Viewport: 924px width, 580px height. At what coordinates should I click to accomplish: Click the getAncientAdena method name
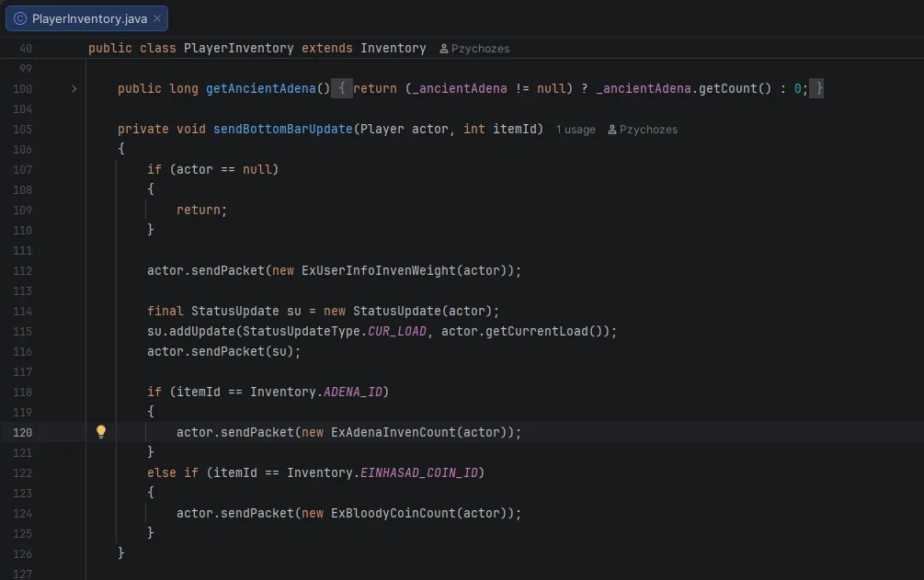260,88
